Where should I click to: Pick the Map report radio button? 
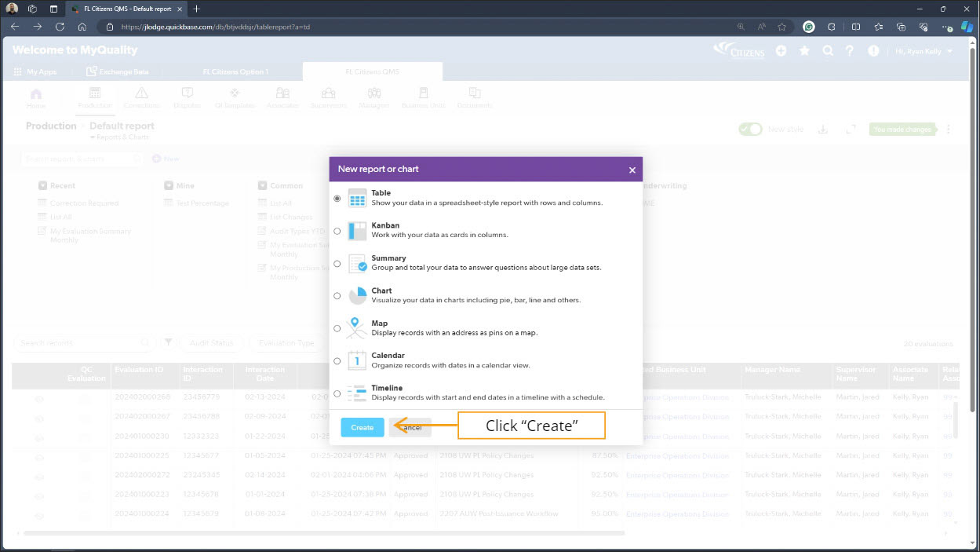337,328
